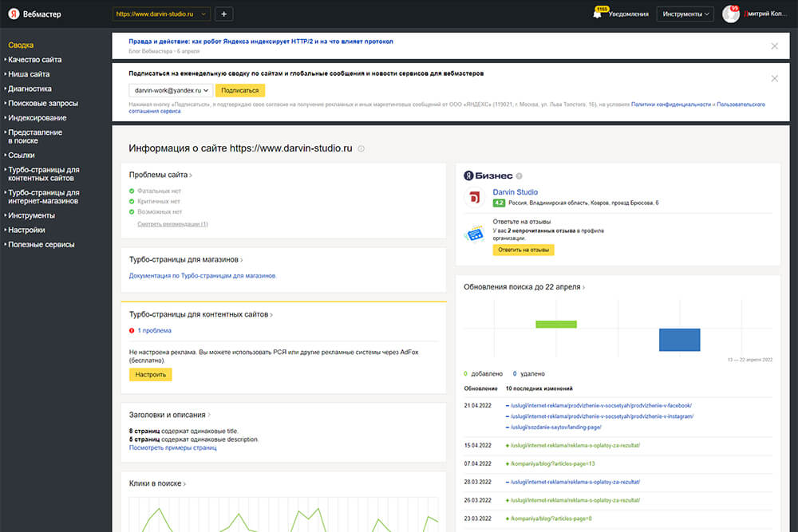This screenshot has width=798, height=532.
Task: Click the clicks-in-search line chart
Action: click(283, 514)
